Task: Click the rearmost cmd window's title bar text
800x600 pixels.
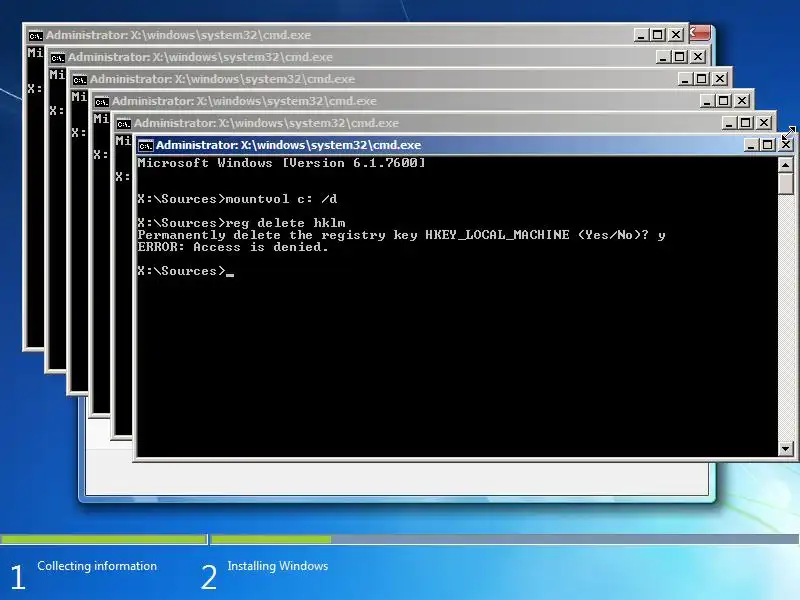Action: 178,35
